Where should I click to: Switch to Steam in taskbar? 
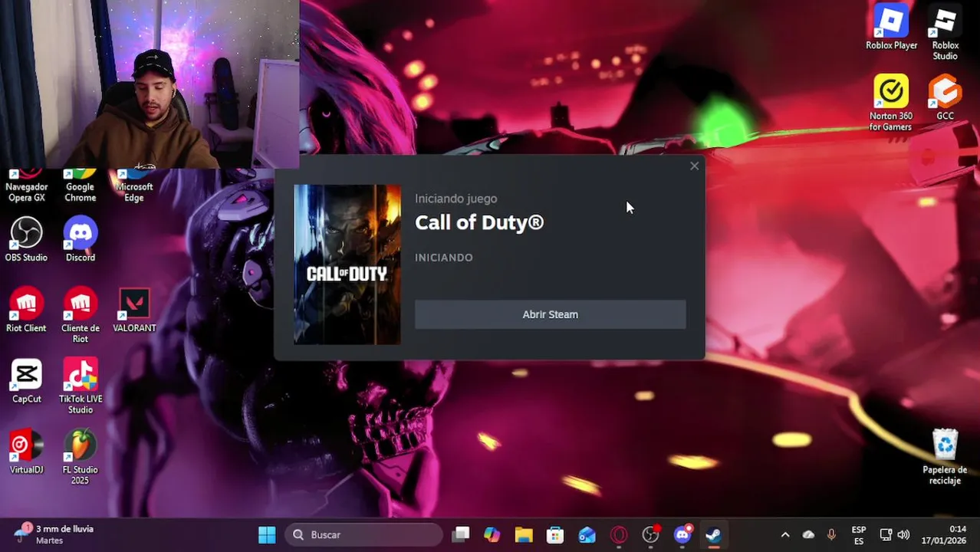point(713,534)
